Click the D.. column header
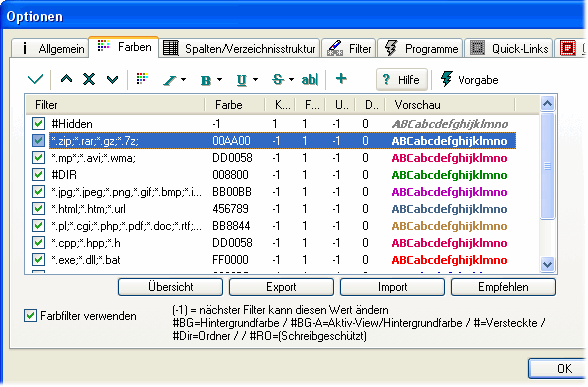This screenshot has width=588, height=387. [x=370, y=105]
